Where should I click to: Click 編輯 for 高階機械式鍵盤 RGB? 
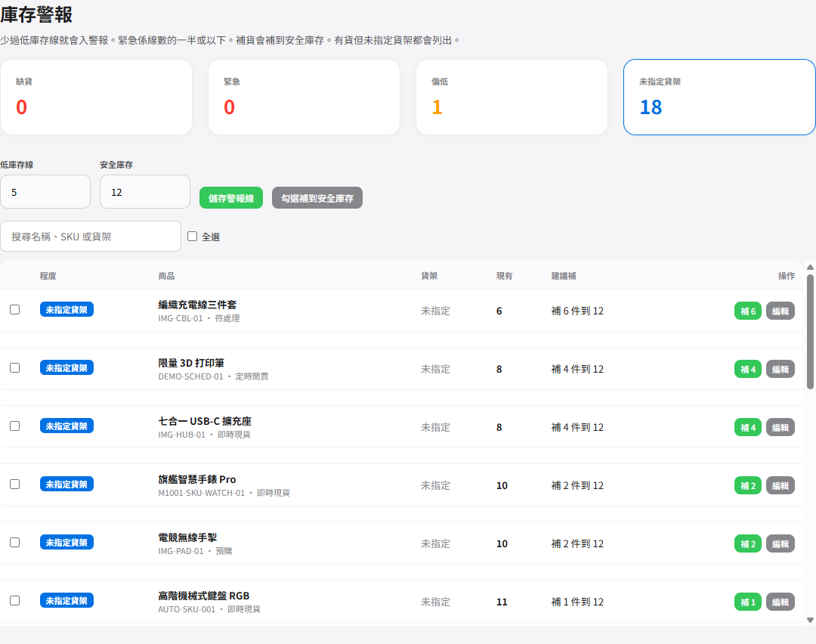(x=780, y=602)
